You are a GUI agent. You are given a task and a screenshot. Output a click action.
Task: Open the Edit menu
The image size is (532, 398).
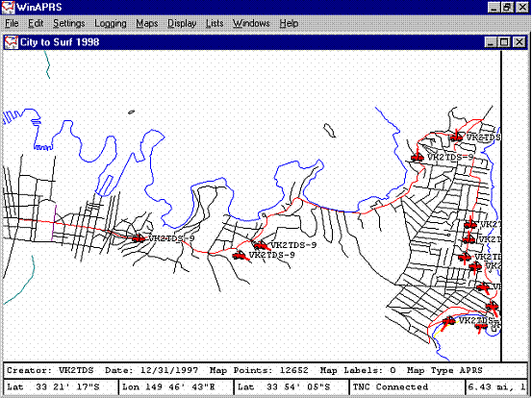click(x=36, y=23)
